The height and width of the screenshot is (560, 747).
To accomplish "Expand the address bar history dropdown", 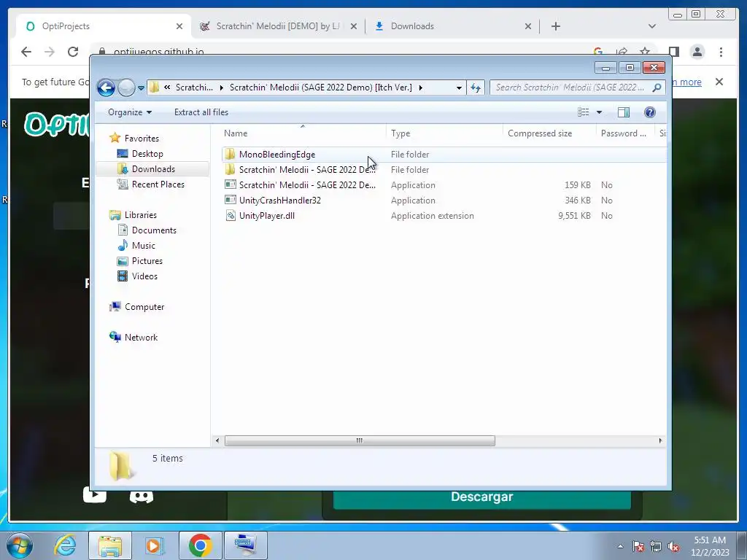I will [459, 87].
